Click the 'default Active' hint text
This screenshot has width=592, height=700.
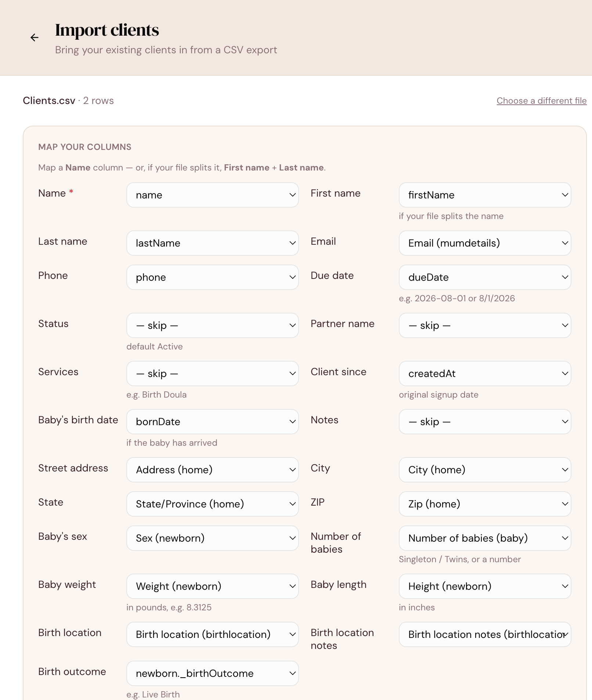coord(155,347)
